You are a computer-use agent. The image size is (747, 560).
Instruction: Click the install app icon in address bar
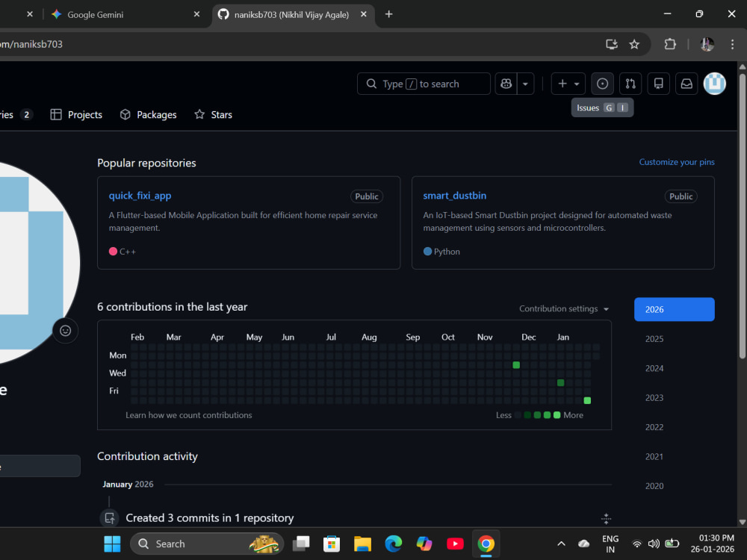[612, 44]
